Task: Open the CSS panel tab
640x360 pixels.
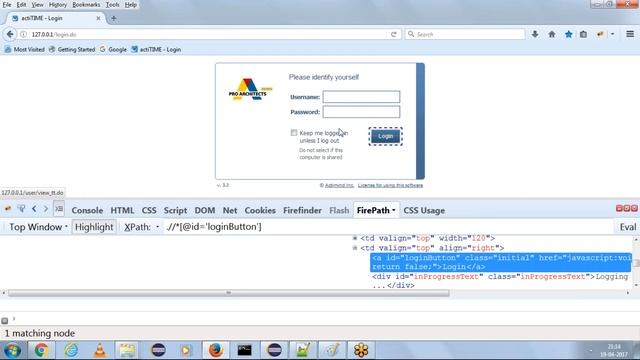Action: (x=149, y=211)
